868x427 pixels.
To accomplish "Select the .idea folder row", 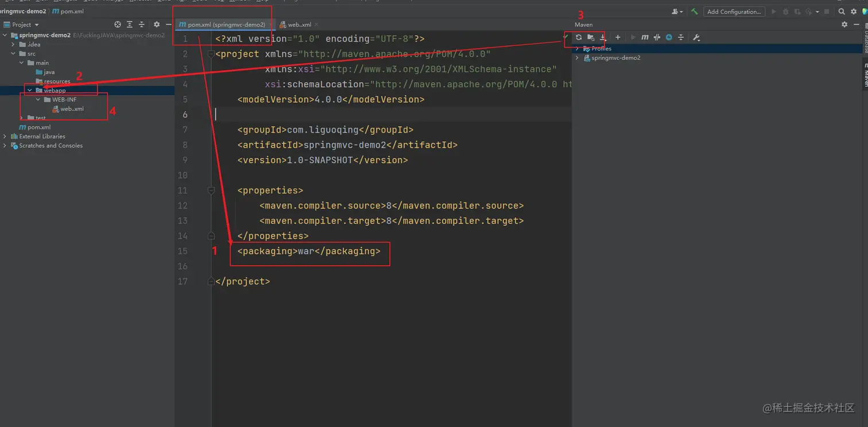I will tap(87, 44).
